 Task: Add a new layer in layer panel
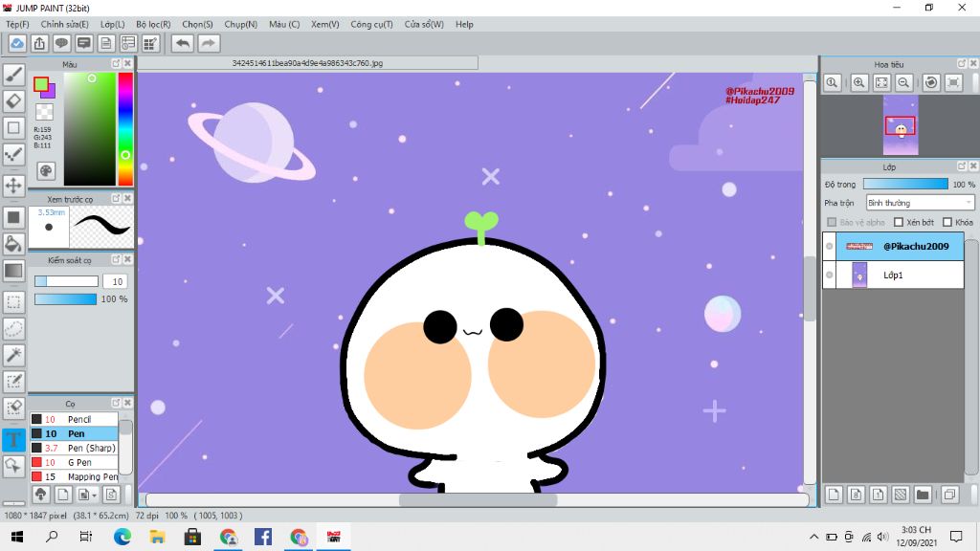pyautogui.click(x=834, y=495)
